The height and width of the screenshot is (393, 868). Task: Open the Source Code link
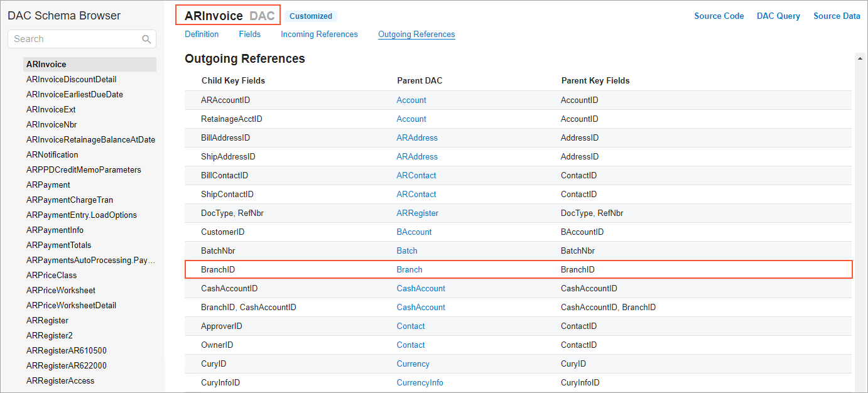click(719, 16)
